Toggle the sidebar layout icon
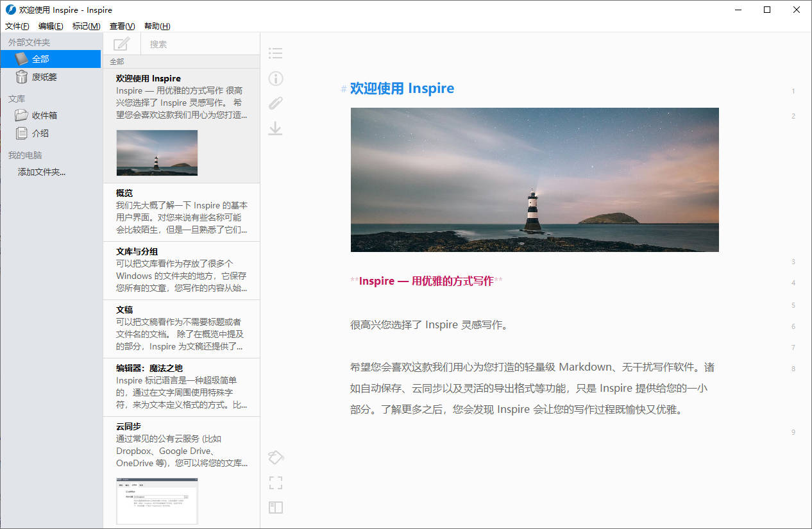 [276, 508]
